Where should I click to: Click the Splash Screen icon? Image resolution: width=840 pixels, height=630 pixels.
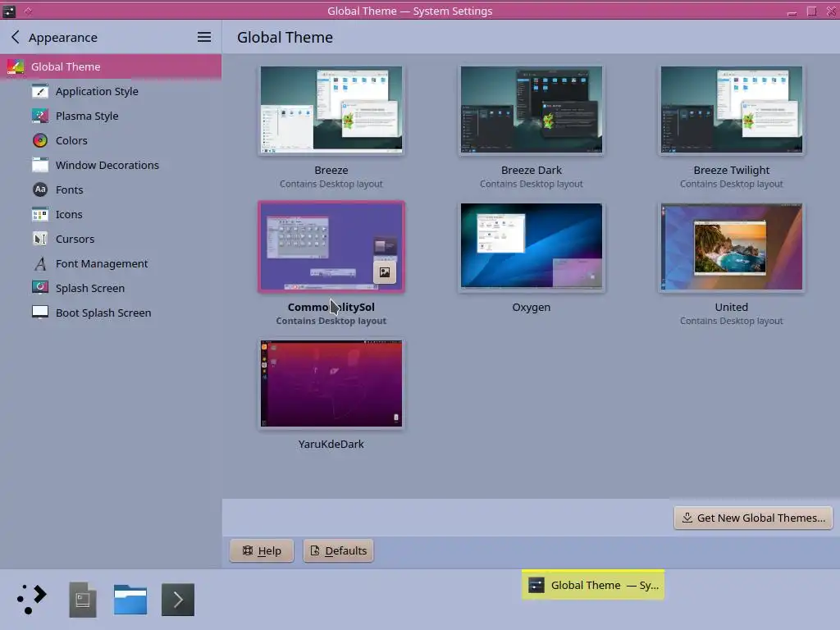[x=40, y=288]
